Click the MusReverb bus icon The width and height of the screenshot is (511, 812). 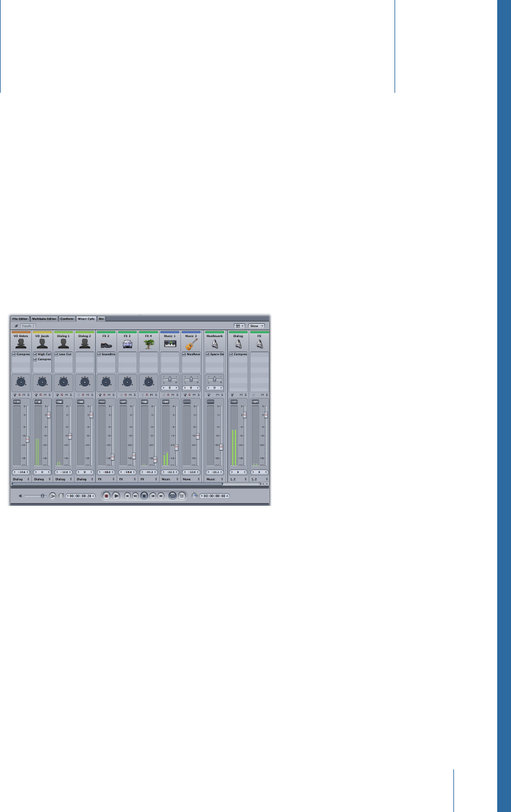coord(215,343)
